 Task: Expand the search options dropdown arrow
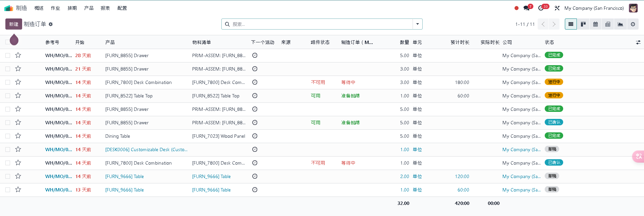[x=417, y=24]
